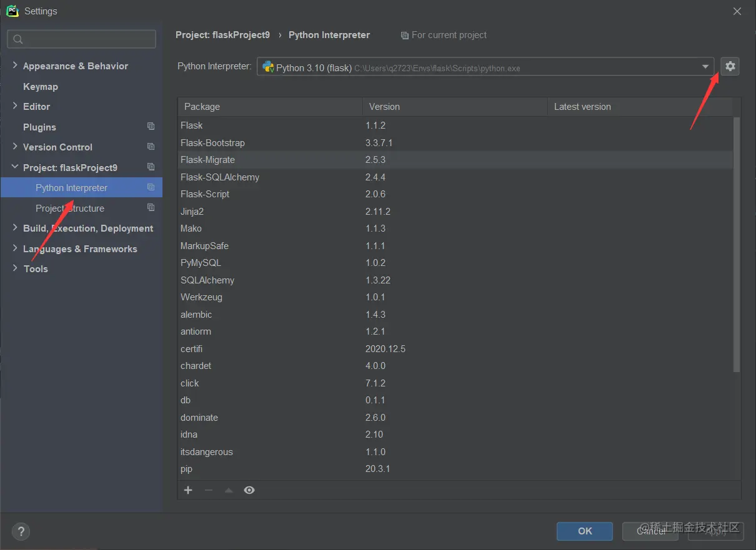
Task: Click the plus icon to install package
Action: click(188, 490)
